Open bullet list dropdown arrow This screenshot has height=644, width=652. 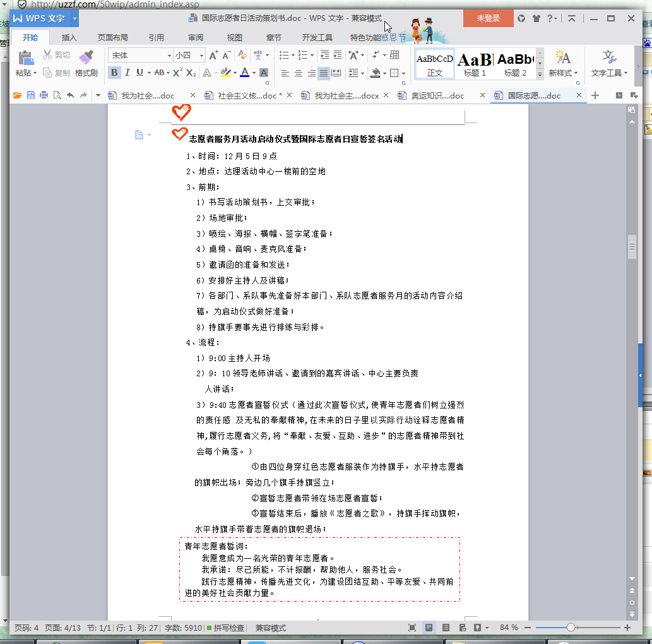(293, 56)
